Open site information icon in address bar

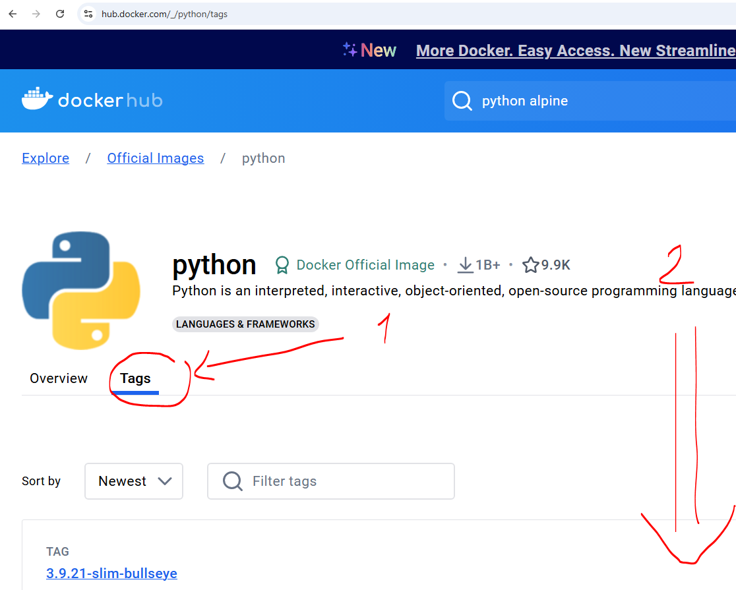[x=88, y=14]
